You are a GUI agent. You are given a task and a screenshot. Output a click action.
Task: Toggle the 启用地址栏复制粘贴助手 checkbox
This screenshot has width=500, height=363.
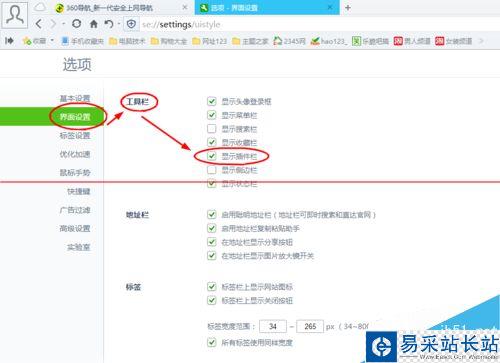coord(212,228)
